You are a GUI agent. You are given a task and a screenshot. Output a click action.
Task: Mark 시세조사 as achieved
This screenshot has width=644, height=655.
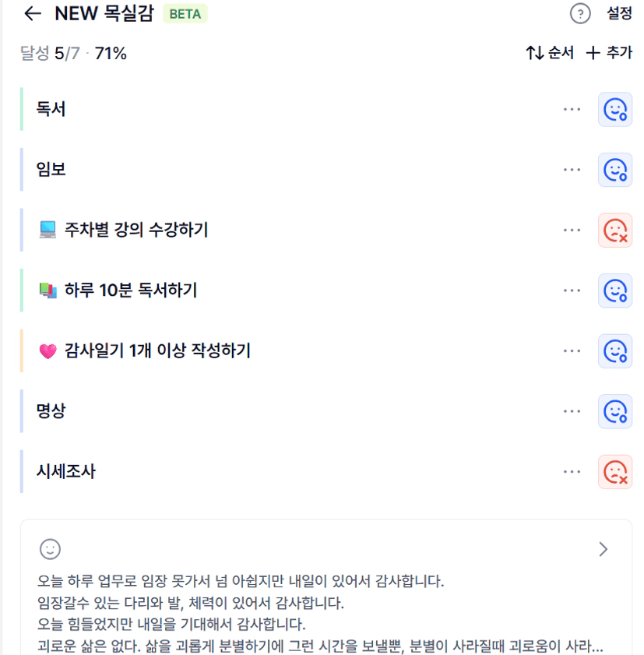point(615,472)
